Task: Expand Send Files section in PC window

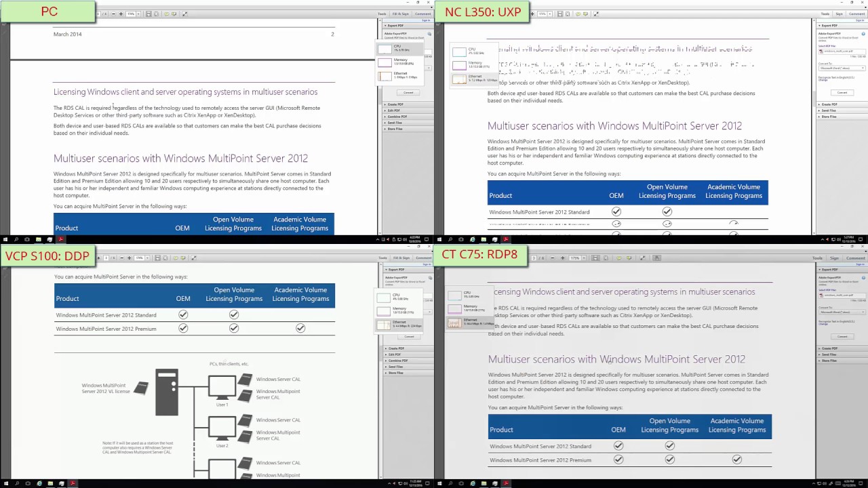Action: pos(408,123)
